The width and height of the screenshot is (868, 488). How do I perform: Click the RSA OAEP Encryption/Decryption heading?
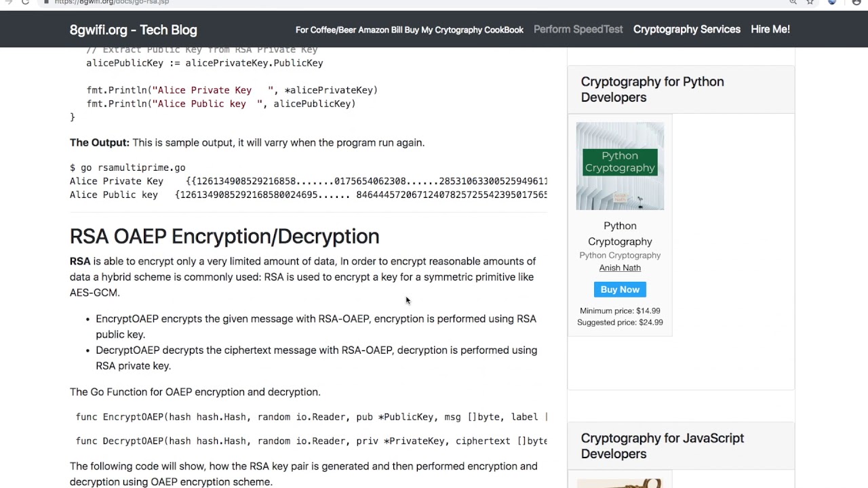(x=224, y=236)
